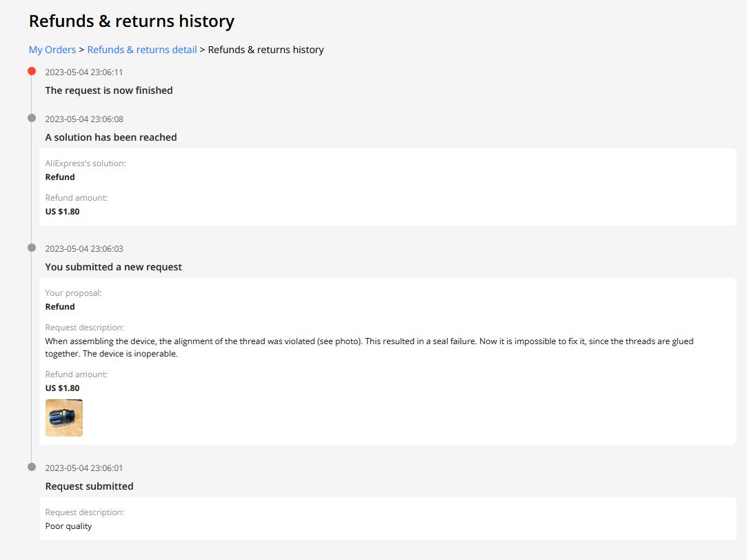
Task: Select the gray timeline dot at 23:06:01
Action: click(32, 467)
